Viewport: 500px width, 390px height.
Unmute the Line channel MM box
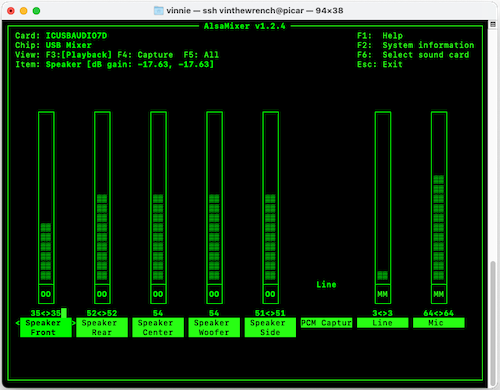click(x=383, y=294)
